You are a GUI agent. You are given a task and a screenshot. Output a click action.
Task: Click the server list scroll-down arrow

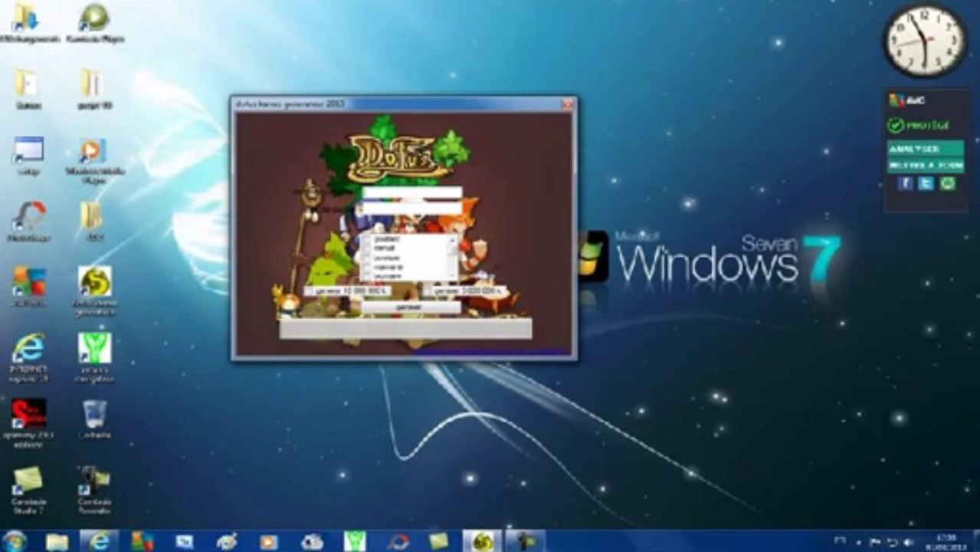click(x=453, y=275)
